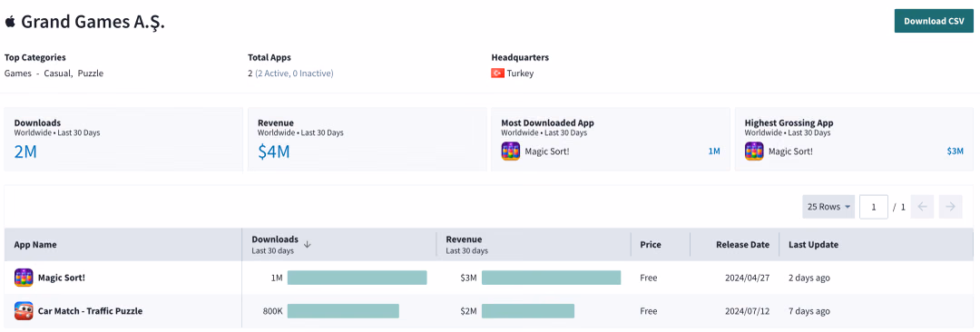980x332 pixels.
Task: Click the page number input field
Action: [874, 207]
